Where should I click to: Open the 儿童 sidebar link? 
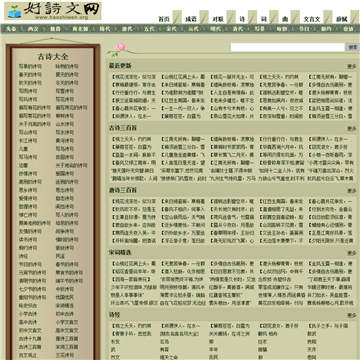24,149
